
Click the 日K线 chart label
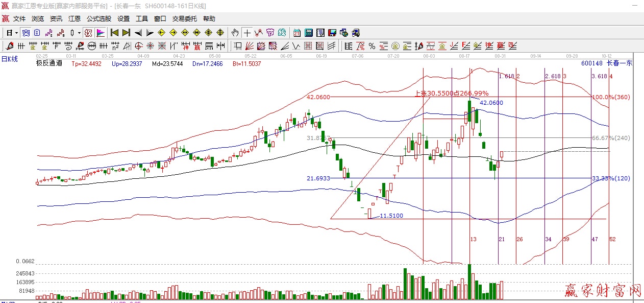9,59
